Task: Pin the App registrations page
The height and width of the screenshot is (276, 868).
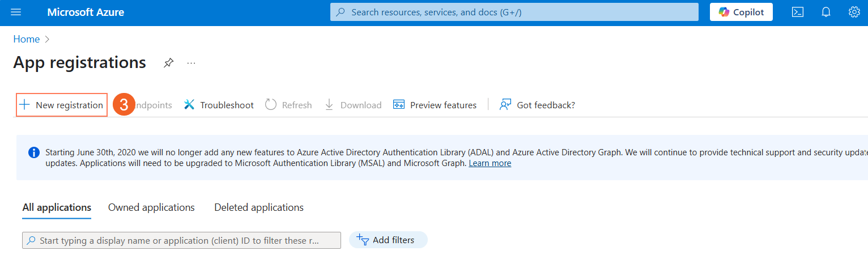Action: [168, 63]
